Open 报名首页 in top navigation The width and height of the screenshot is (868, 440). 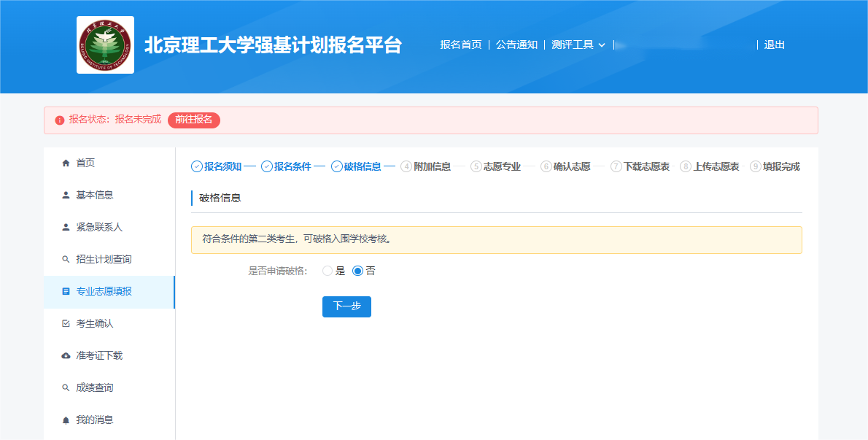pos(461,45)
